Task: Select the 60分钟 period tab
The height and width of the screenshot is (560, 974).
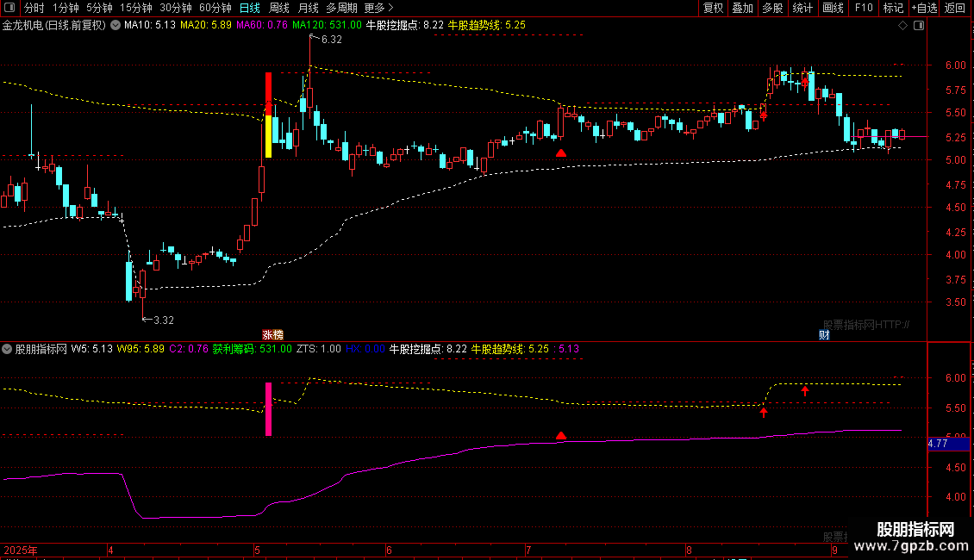Action: tap(215, 8)
